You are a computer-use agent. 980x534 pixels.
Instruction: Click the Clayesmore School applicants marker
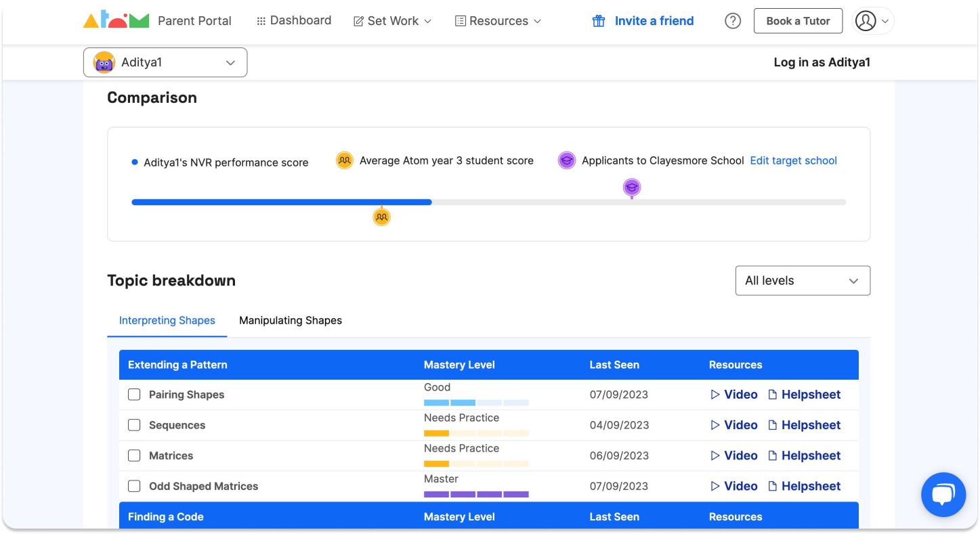click(x=631, y=187)
